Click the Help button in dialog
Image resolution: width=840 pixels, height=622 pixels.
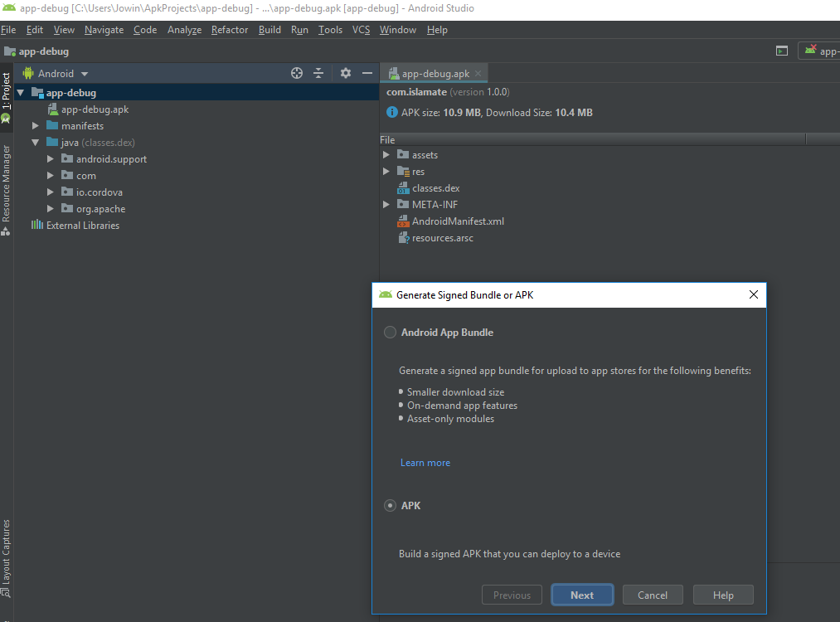pyautogui.click(x=723, y=595)
